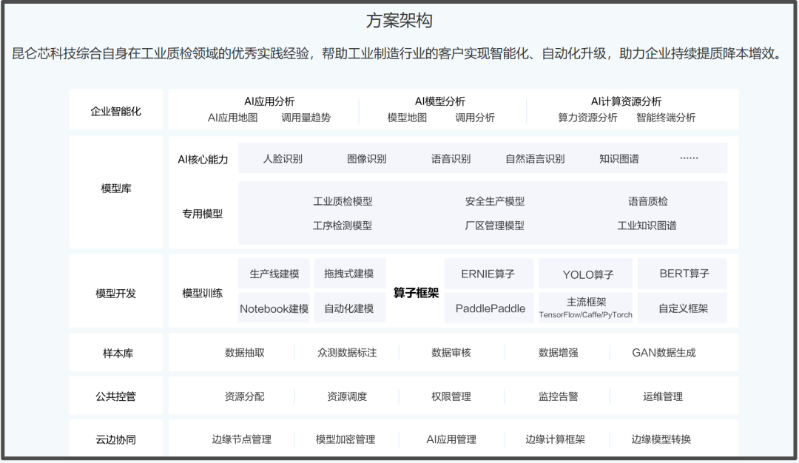Click the 生产线建模 box
This screenshot has width=799, height=463.
[x=274, y=274]
